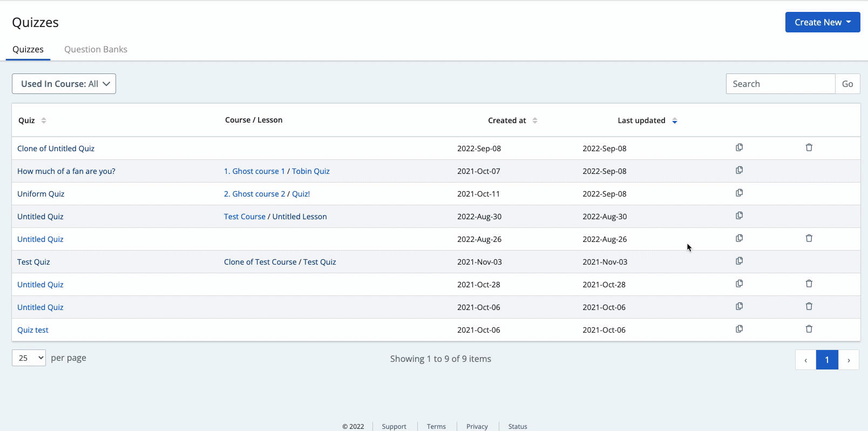The image size is (868, 431).
Task: Open the Untitled Lesson link
Action: tap(300, 217)
